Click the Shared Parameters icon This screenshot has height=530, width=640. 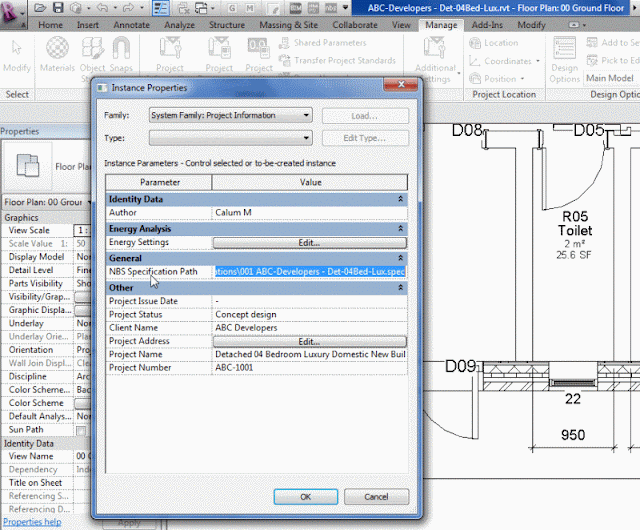284,42
